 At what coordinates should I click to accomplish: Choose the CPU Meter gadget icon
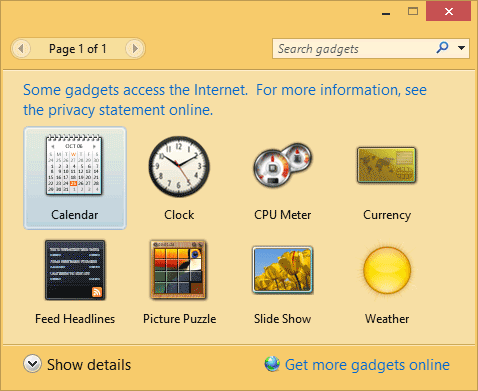(283, 165)
